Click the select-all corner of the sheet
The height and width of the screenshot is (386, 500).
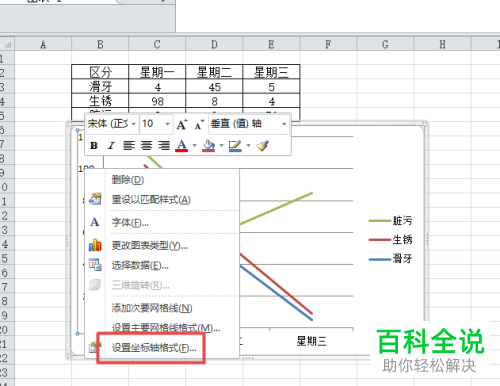click(7, 44)
